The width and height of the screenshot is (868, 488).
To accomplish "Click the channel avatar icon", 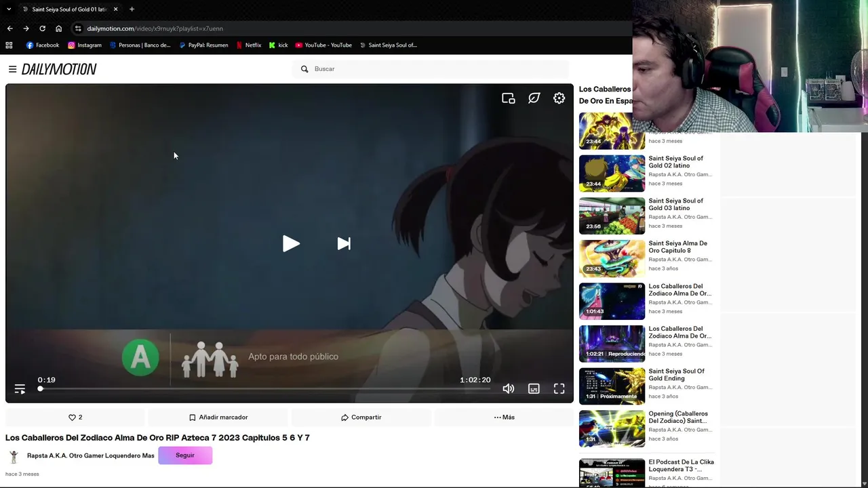I will [14, 456].
